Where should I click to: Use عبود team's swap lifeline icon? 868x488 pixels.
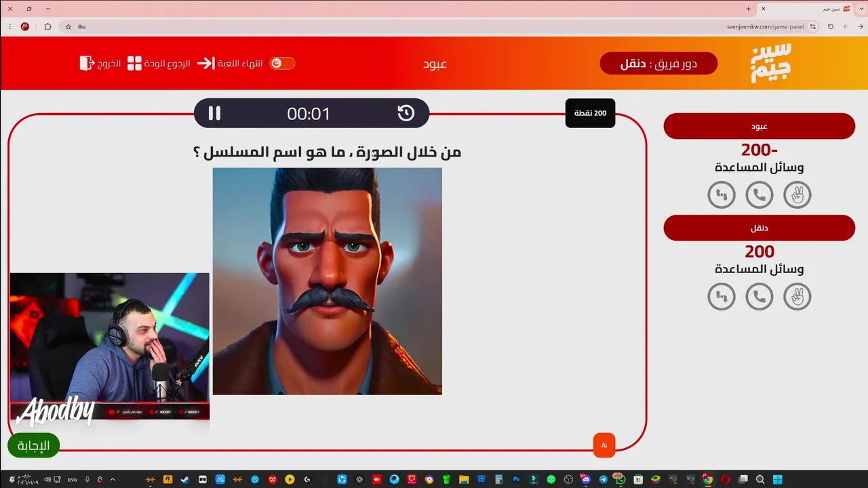point(722,195)
